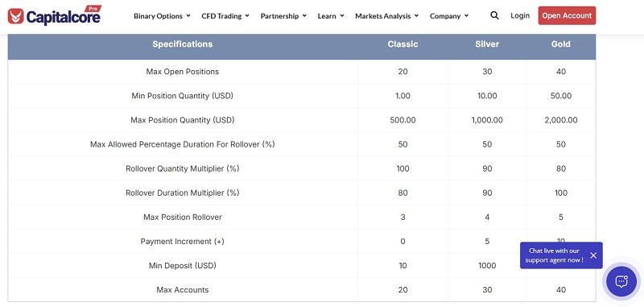Click the Max Accounts row label
The width and height of the screenshot is (644, 307).
coord(183,290)
